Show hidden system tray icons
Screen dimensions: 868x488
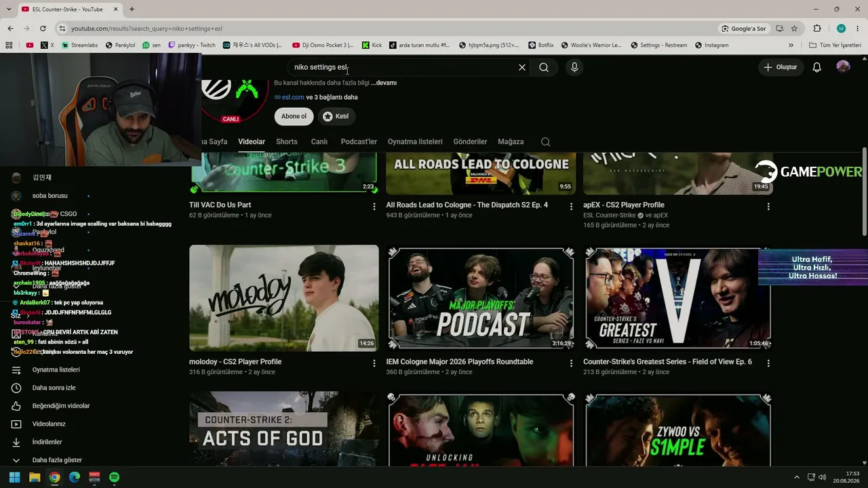(x=797, y=477)
